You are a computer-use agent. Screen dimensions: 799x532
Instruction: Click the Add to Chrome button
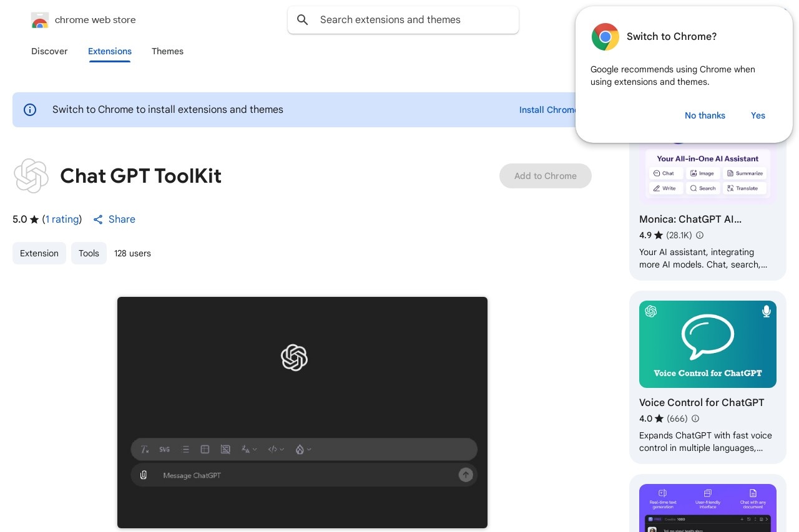[546, 176]
